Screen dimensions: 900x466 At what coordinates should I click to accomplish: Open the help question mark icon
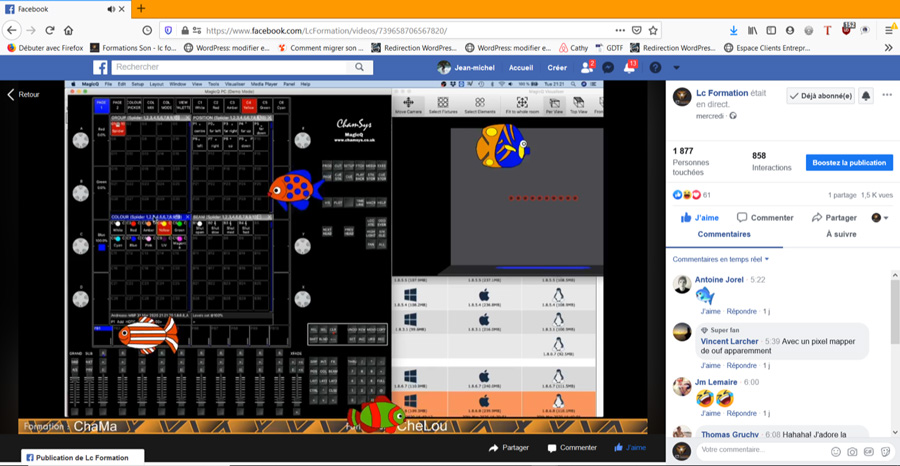(655, 68)
